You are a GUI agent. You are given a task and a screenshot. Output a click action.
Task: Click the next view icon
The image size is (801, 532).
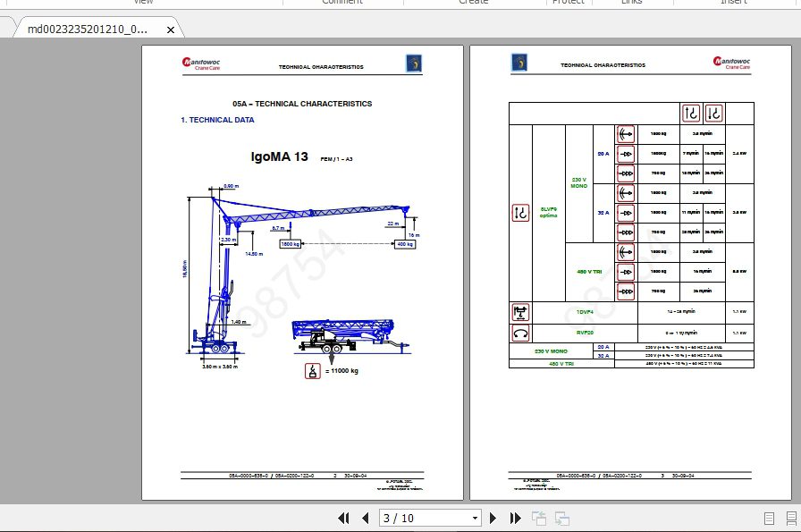tap(562, 518)
